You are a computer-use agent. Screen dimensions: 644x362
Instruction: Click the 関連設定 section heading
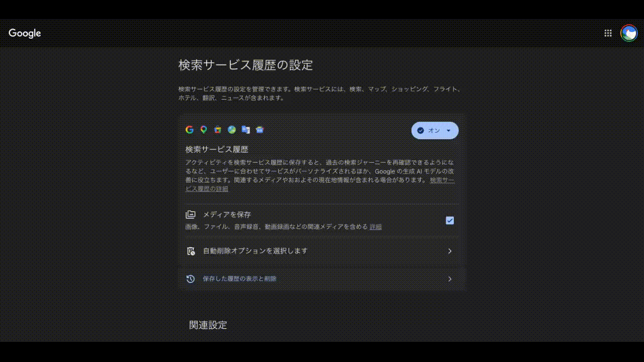(x=208, y=325)
